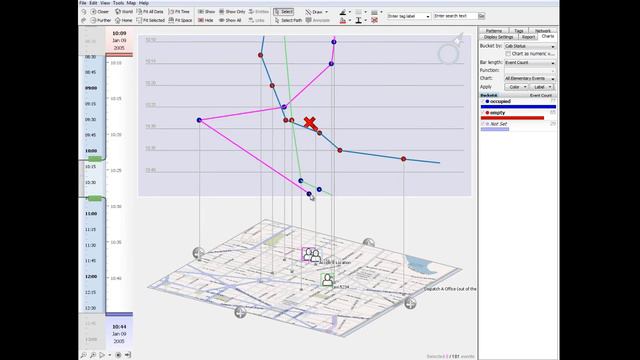Click Fit Selected in toolbar
Viewport: 640px width, 360px height.
tap(151, 20)
